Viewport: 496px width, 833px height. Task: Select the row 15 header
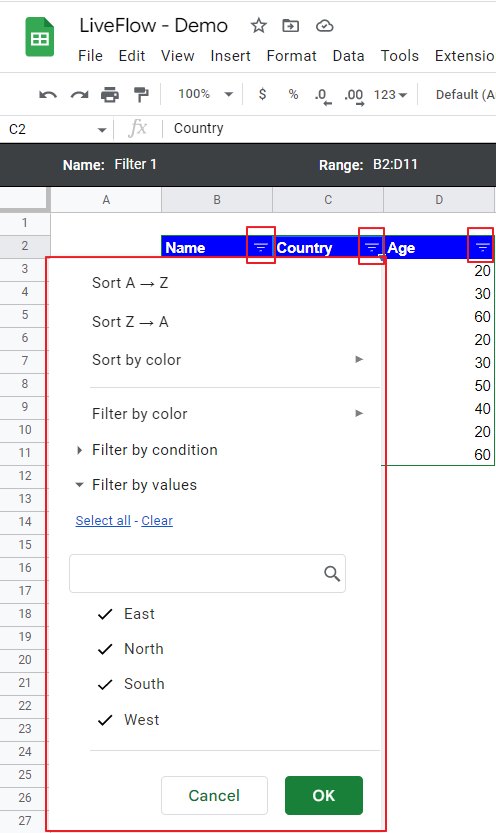(x=25, y=545)
